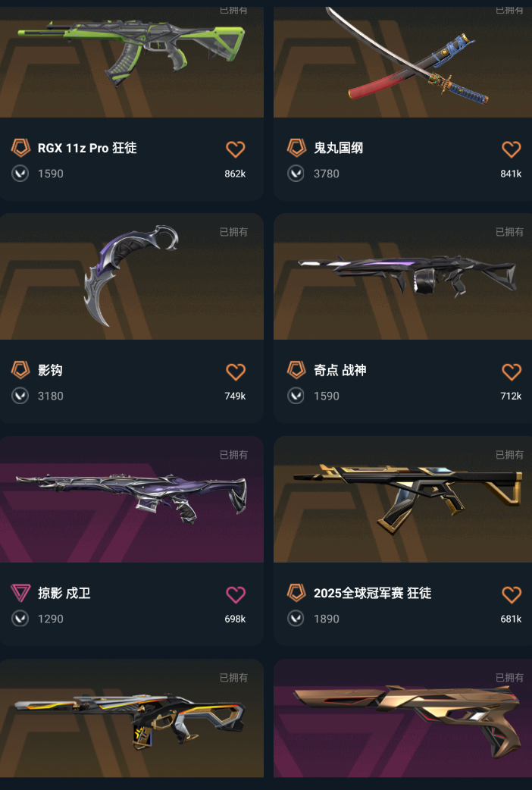Tap the pink heart on 掠影 戍卫

pyautogui.click(x=235, y=594)
